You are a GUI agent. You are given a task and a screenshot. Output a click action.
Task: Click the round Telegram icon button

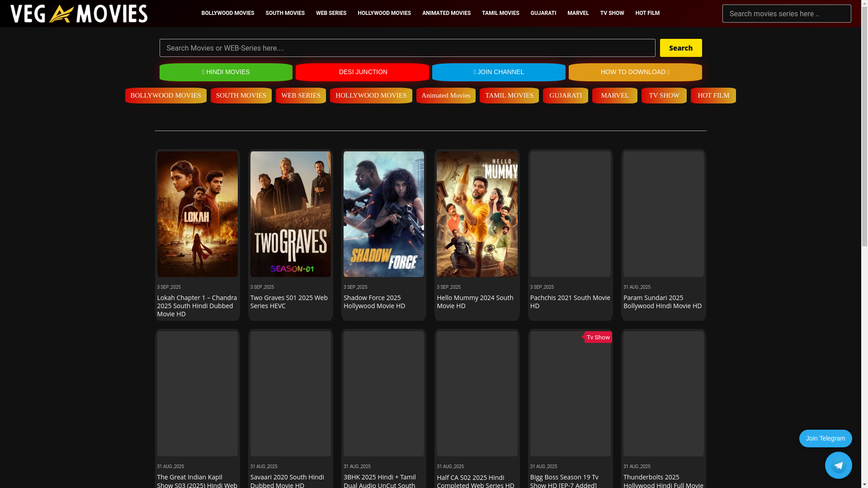coord(838,465)
